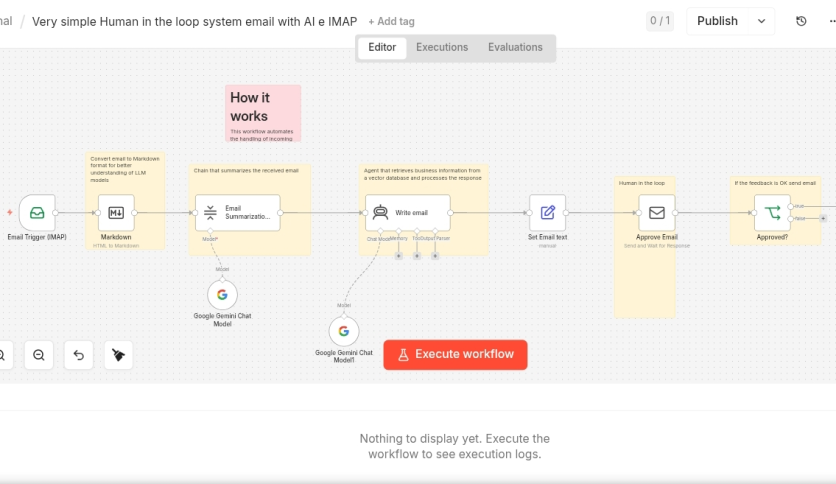Open the Email Summarization chain node

tap(237, 213)
